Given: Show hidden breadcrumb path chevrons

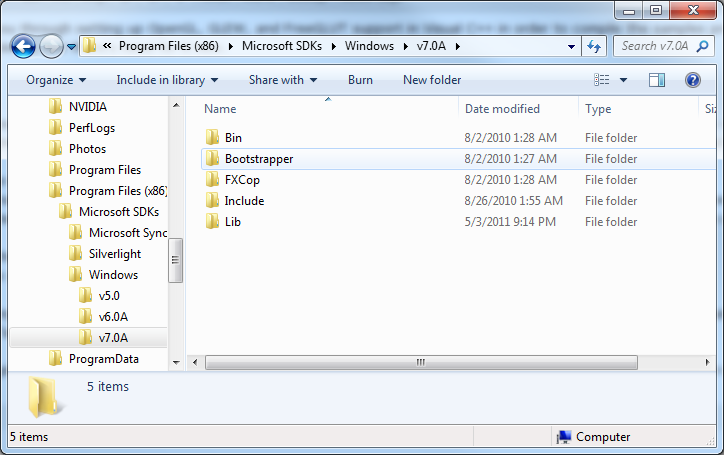Looking at the screenshot, I should pyautogui.click(x=107, y=46).
